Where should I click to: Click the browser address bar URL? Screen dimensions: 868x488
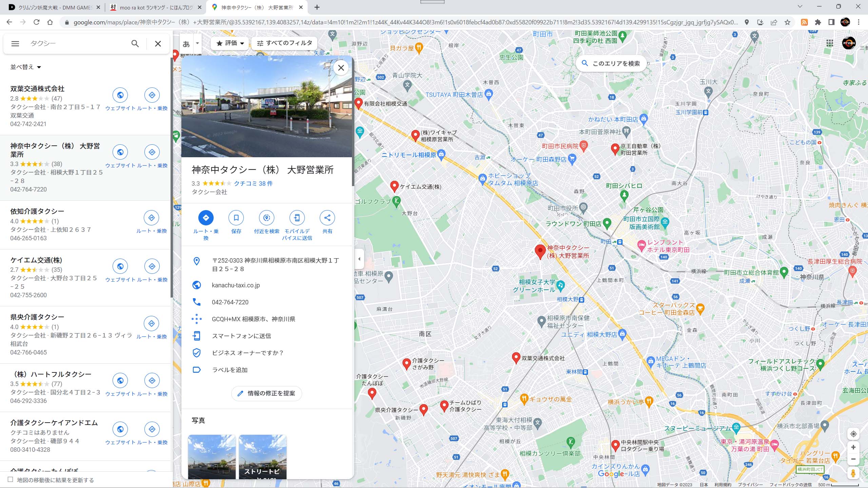pyautogui.click(x=405, y=22)
